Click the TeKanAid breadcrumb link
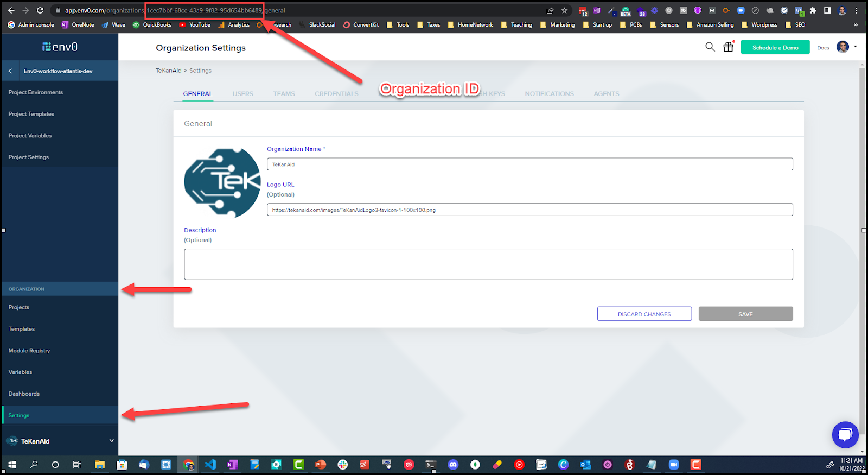 [169, 71]
